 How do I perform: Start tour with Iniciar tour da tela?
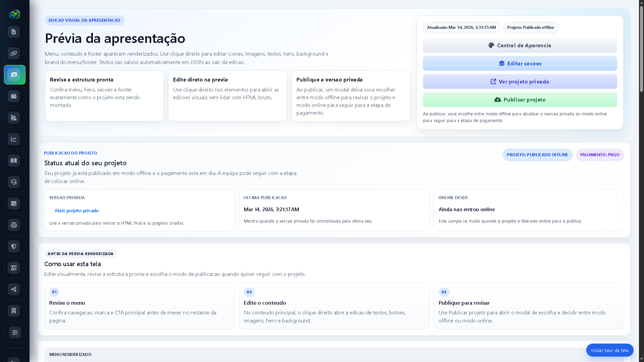609,350
